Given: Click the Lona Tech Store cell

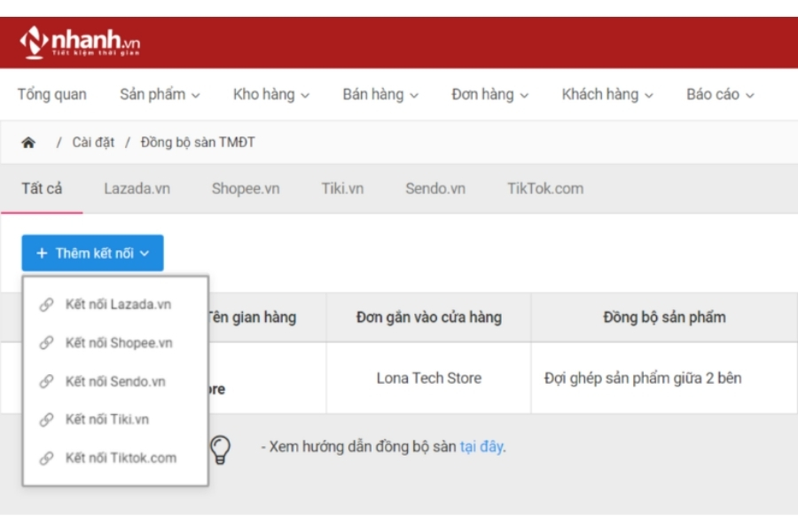Looking at the screenshot, I should pos(428,379).
